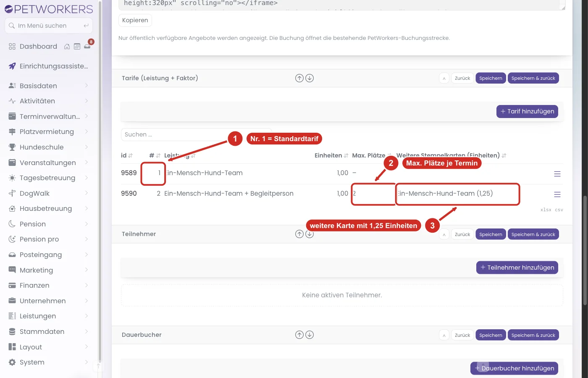Click the Kopieren button
This screenshot has height=378, width=588.
tap(135, 20)
